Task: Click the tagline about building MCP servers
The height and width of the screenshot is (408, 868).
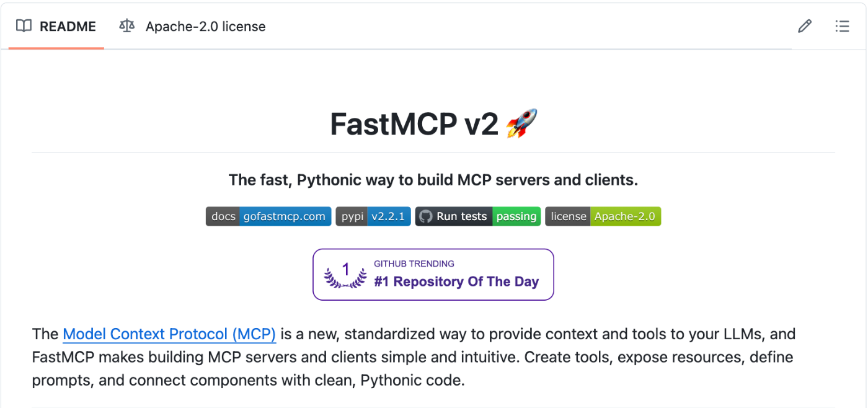Action: click(x=433, y=180)
